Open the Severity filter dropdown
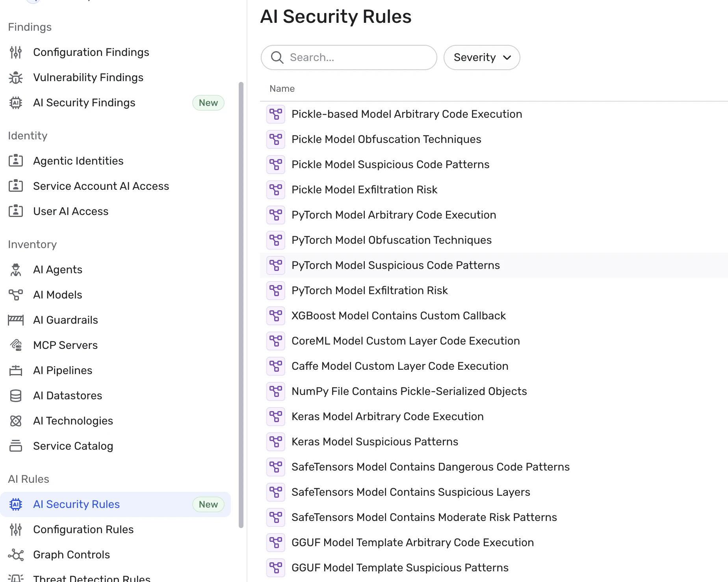 pyautogui.click(x=475, y=57)
